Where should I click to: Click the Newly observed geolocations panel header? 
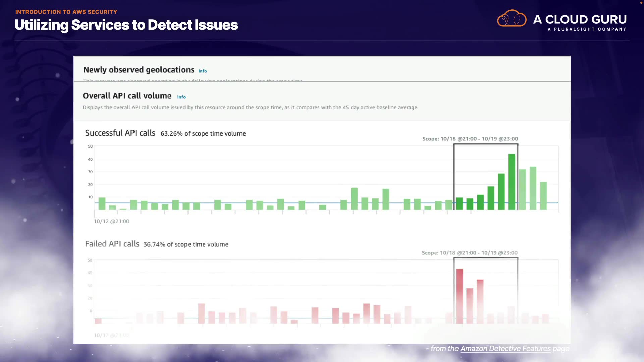coord(139,70)
